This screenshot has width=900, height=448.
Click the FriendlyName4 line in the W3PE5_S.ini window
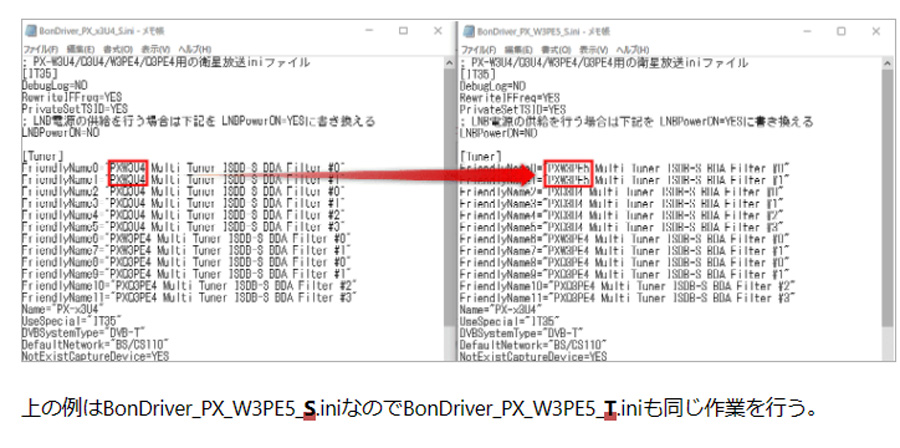[x=624, y=216]
